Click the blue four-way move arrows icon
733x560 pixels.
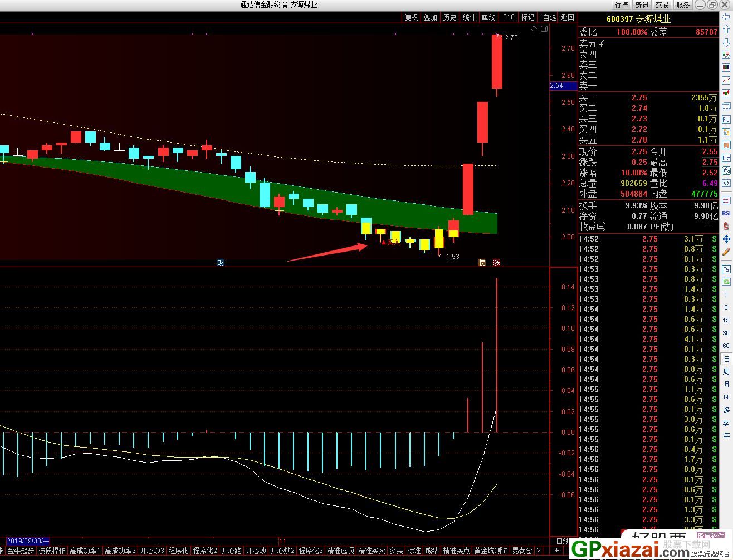[726, 239]
